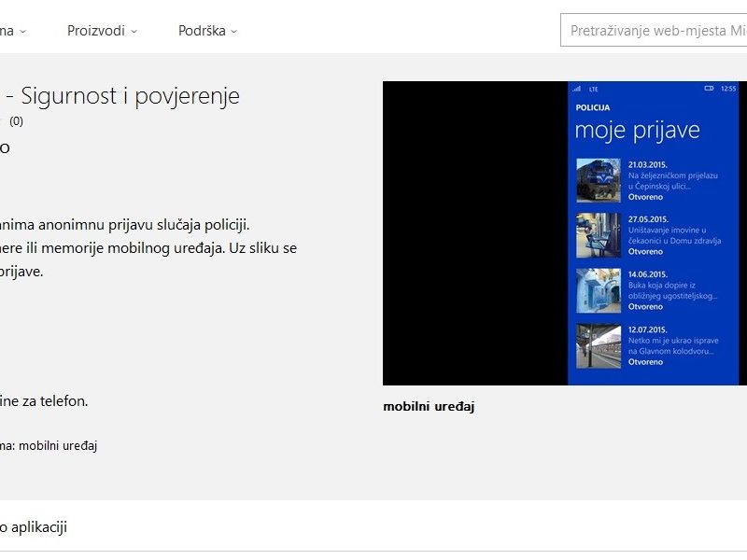This screenshot has width=747, height=560.
Task: Open the 'o aplikaciji' section heading
Action: coord(34,527)
